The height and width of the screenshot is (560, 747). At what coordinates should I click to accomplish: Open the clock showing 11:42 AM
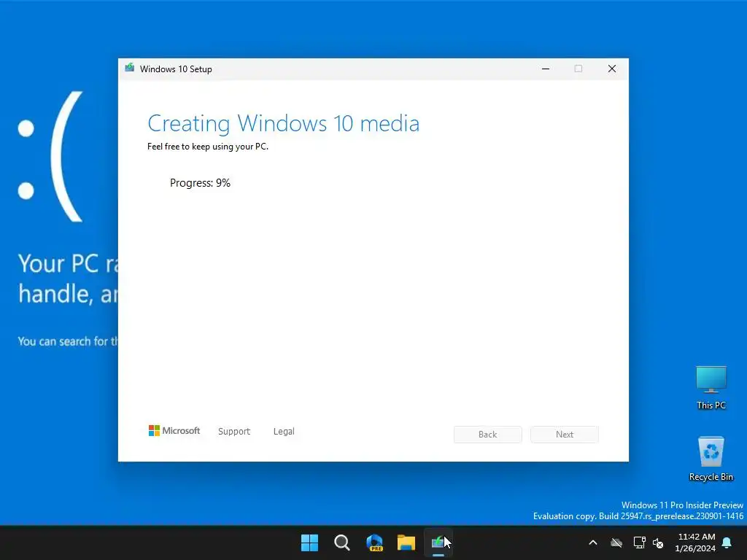point(697,537)
